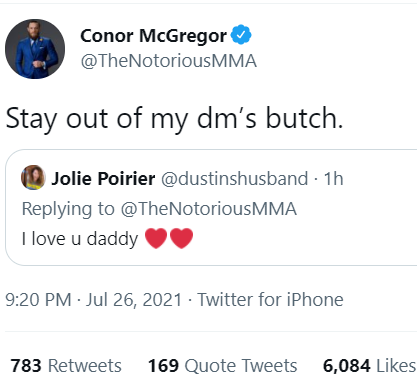Click the 'I love u daddy' quoted text

(80, 239)
